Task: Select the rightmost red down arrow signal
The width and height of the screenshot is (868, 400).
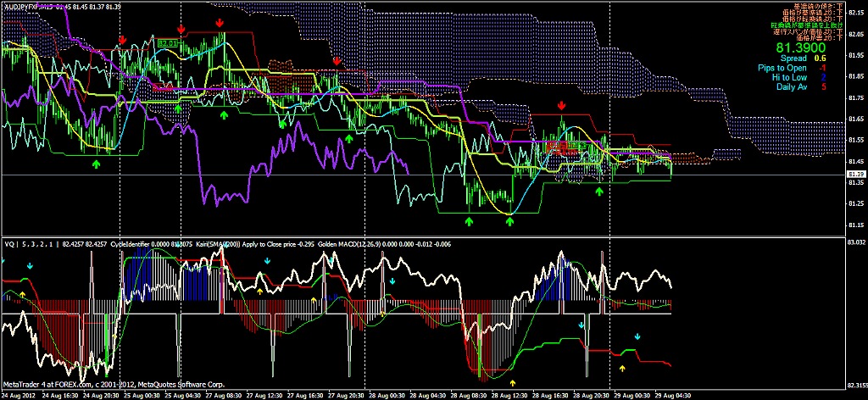Action: point(562,106)
